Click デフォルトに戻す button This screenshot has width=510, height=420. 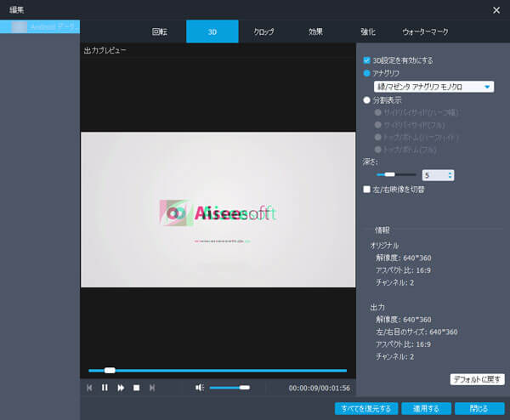click(477, 379)
